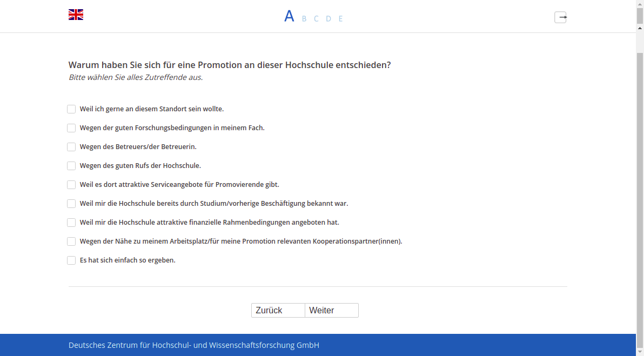Select 'Wegen des Betreuers/der Betreuerin' checkbox

point(71,147)
